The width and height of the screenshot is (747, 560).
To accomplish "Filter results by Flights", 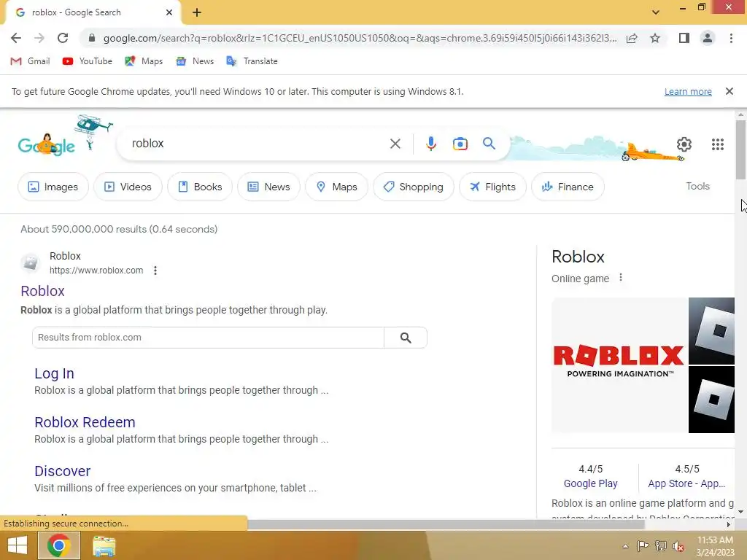I will click(x=492, y=187).
